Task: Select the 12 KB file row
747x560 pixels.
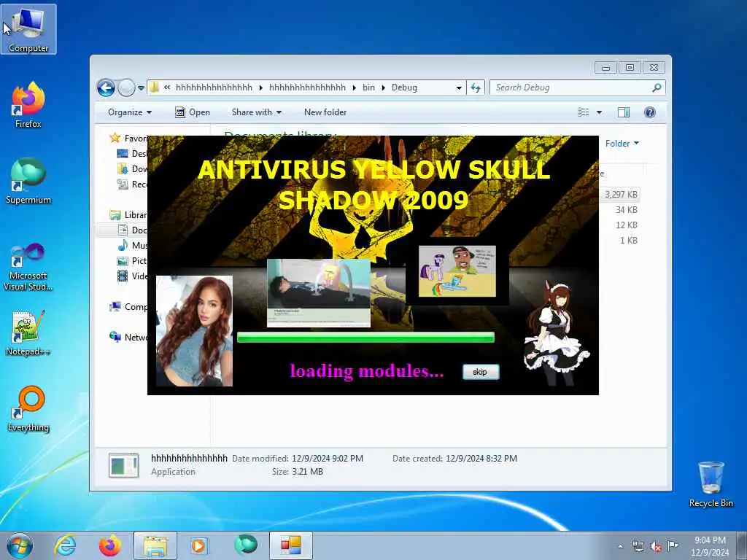Action: [626, 225]
